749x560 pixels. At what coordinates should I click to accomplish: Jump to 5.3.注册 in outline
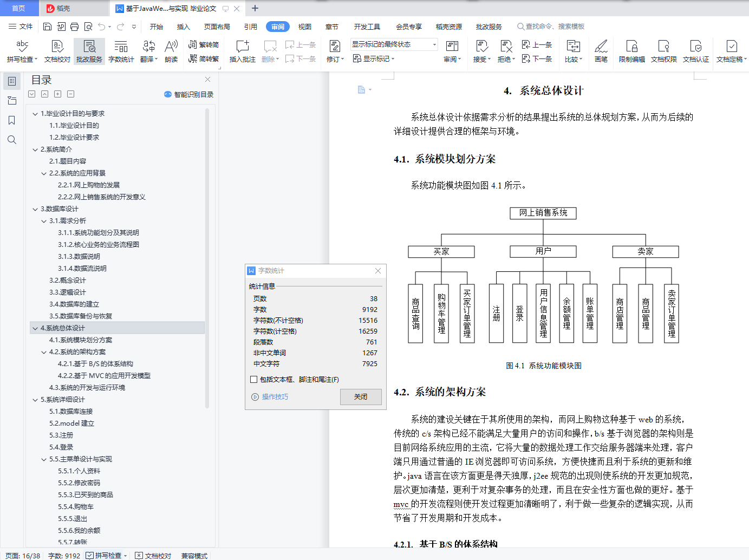tap(61, 435)
